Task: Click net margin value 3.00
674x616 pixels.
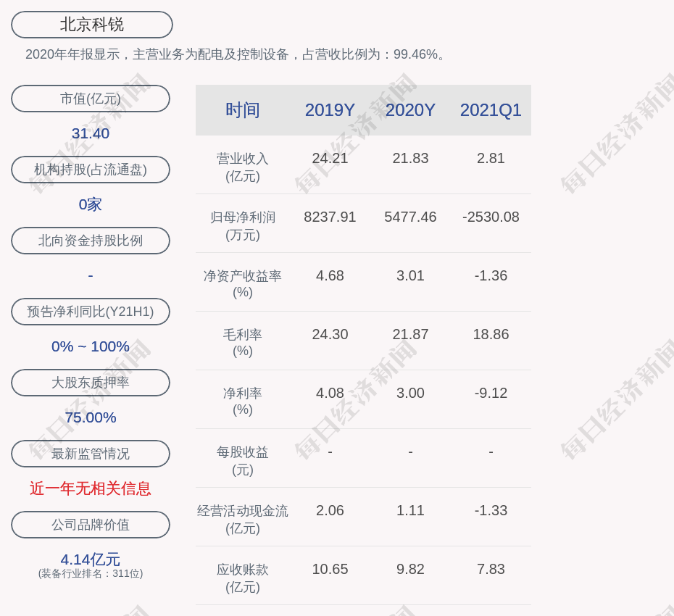Action: pos(410,393)
